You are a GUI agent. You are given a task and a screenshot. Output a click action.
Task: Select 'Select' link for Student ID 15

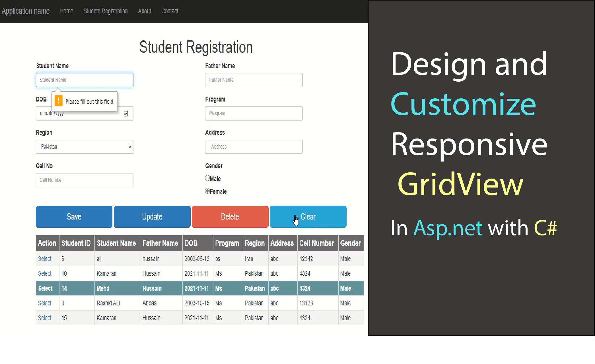[x=45, y=318]
